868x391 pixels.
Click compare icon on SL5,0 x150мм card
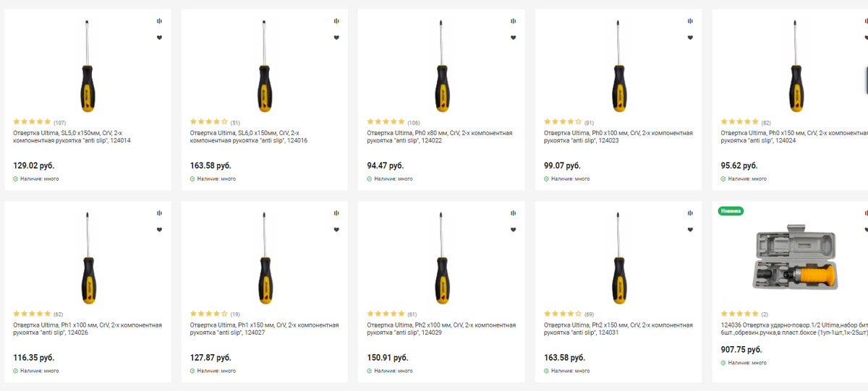pos(159,21)
